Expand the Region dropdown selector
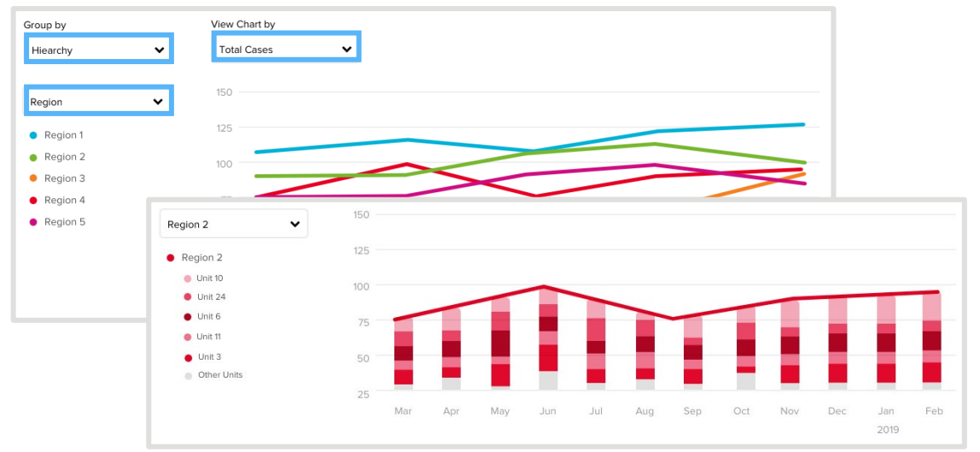The height and width of the screenshot is (452, 980). coord(98,102)
